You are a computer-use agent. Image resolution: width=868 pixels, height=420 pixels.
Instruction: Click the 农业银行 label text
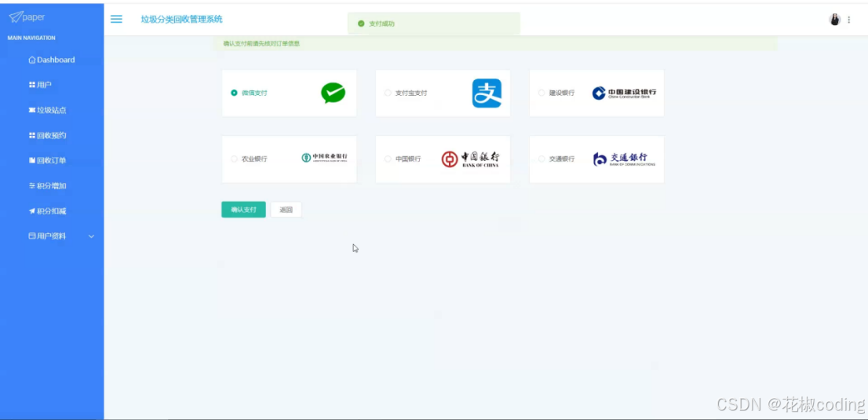[x=254, y=159]
